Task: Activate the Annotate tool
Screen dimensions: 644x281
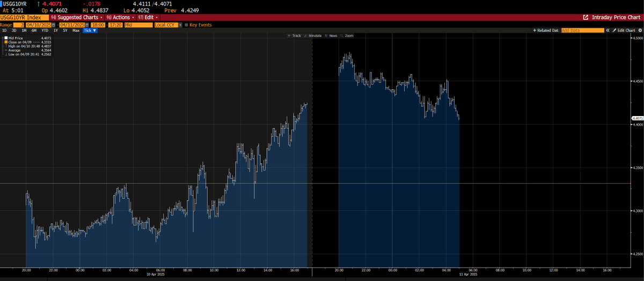Action: pyautogui.click(x=312, y=35)
